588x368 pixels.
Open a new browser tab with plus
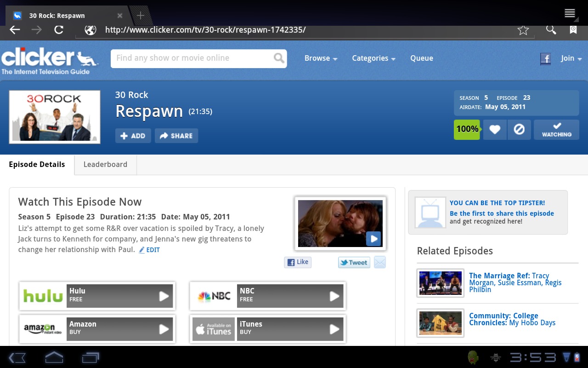point(141,16)
